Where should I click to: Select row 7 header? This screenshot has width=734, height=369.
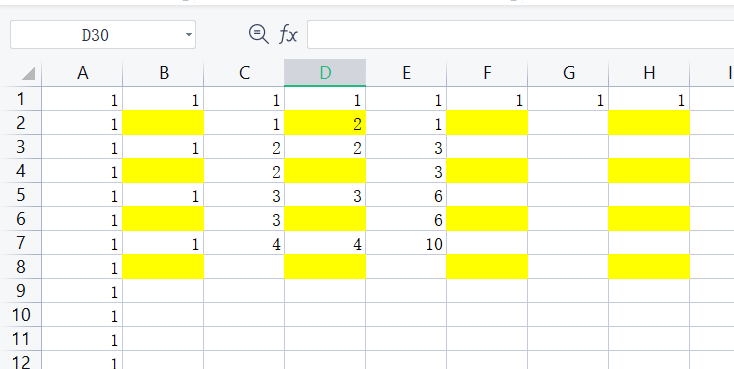point(21,242)
